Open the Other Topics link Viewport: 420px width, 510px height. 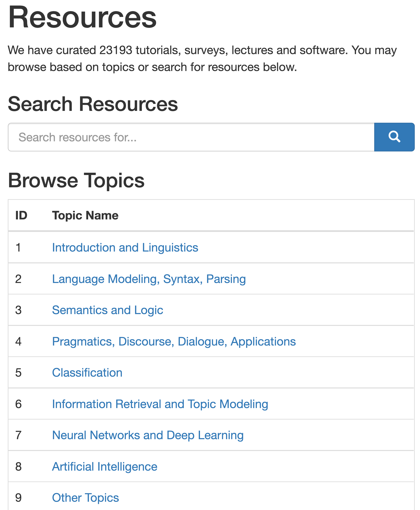point(85,498)
